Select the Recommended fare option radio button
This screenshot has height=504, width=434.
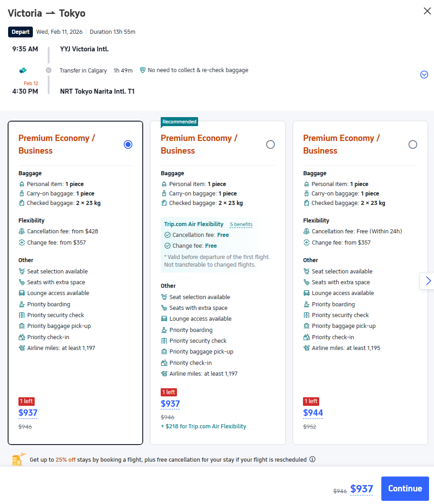270,145
